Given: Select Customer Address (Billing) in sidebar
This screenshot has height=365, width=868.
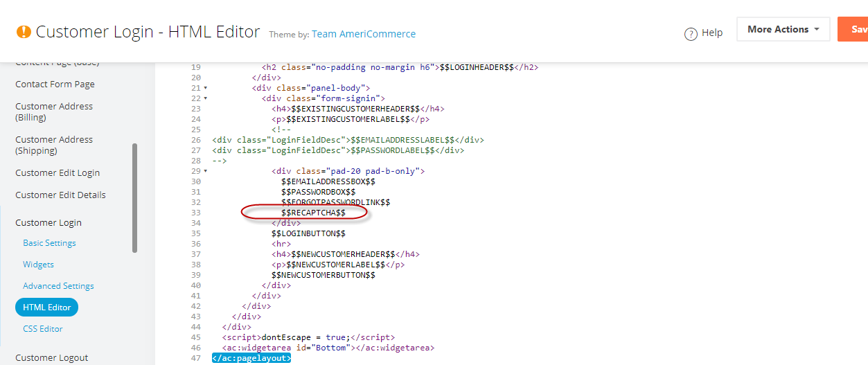Looking at the screenshot, I should [54, 112].
